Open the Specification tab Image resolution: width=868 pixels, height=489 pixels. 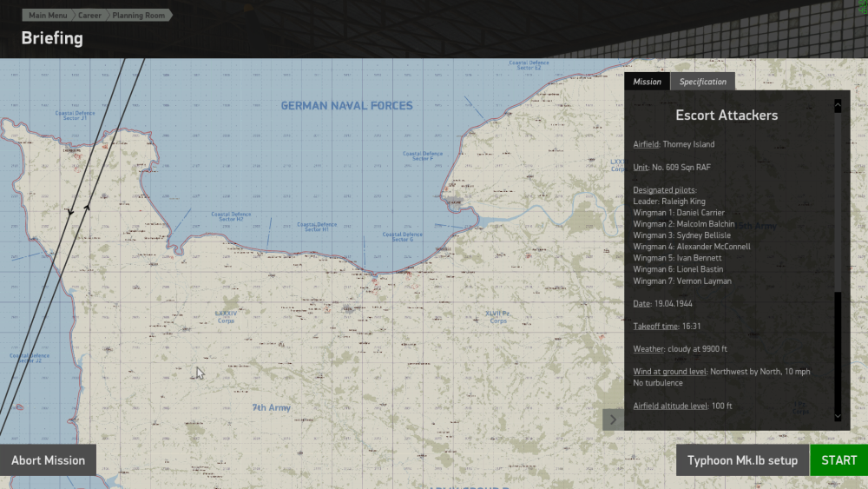(702, 82)
